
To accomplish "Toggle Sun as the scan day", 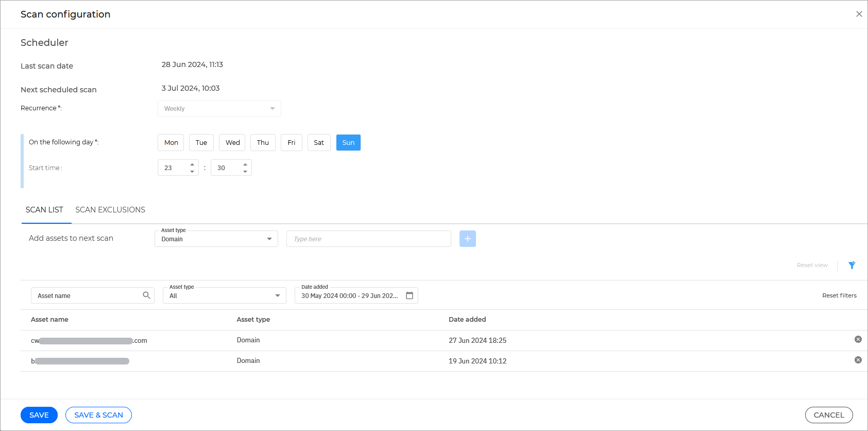I will tap(348, 143).
